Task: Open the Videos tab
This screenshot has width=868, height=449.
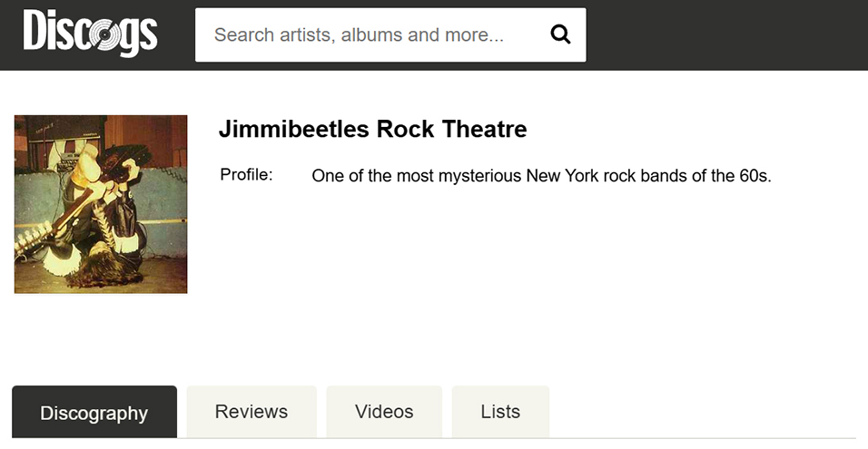Action: coord(384,412)
